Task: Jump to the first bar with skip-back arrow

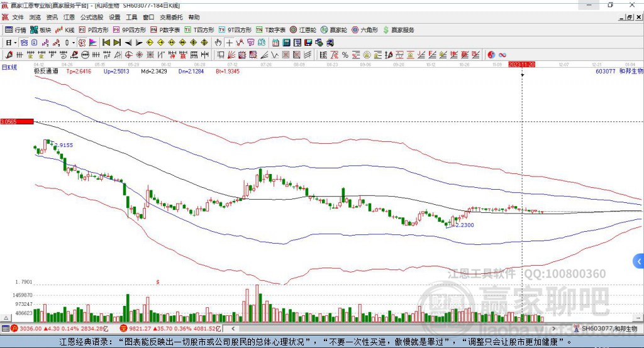Action: point(106,43)
